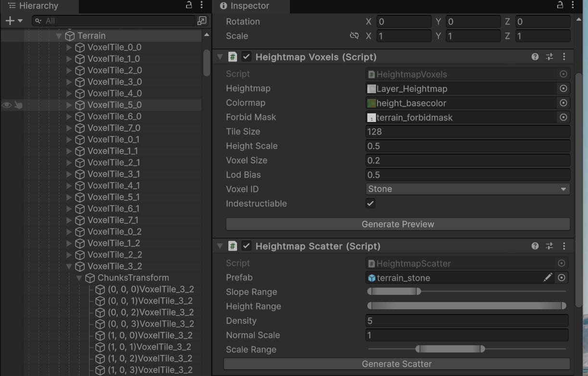The width and height of the screenshot is (588, 376).
Task: Open the Heightmap Voxels script help reference
Action: pos(535,57)
